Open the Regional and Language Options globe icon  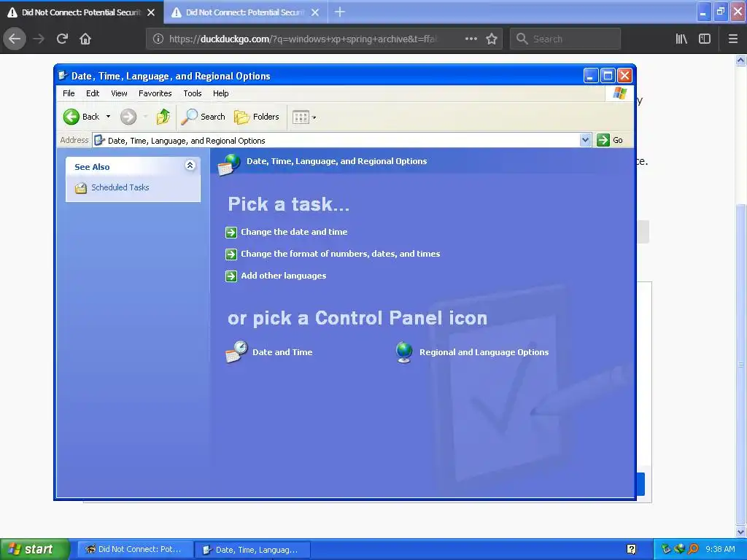pos(404,352)
